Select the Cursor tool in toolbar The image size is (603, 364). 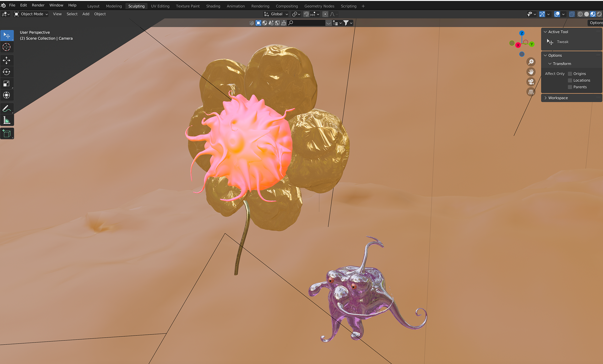[7, 47]
